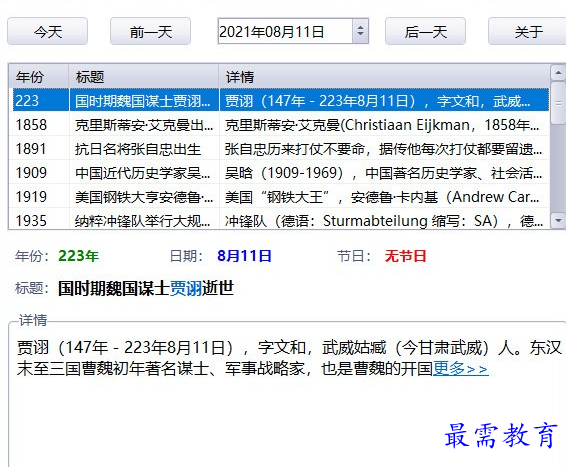
Task: Click the green 223年 year value
Action: (78, 256)
